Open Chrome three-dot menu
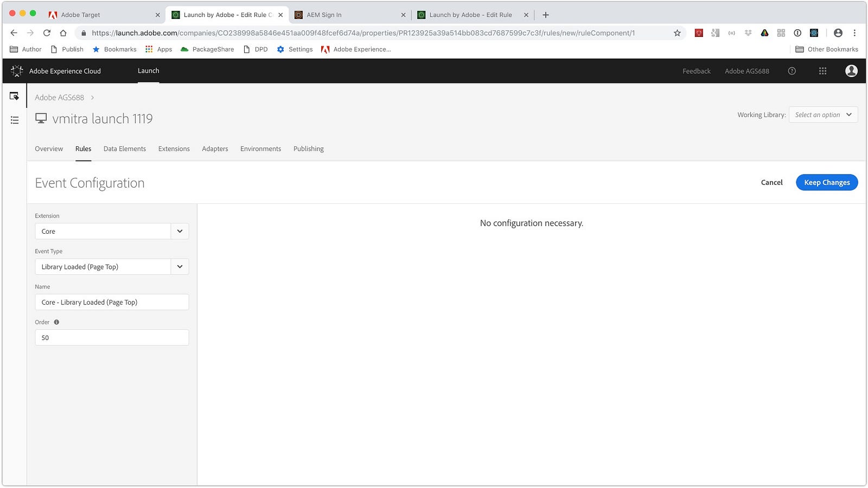The width and height of the screenshot is (868, 488). [854, 33]
